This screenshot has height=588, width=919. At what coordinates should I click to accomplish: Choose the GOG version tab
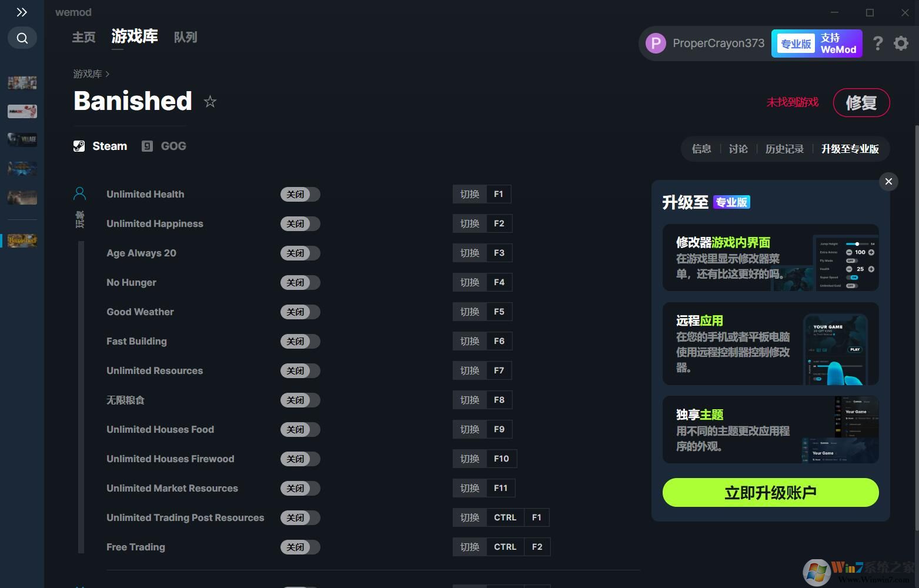coord(164,146)
